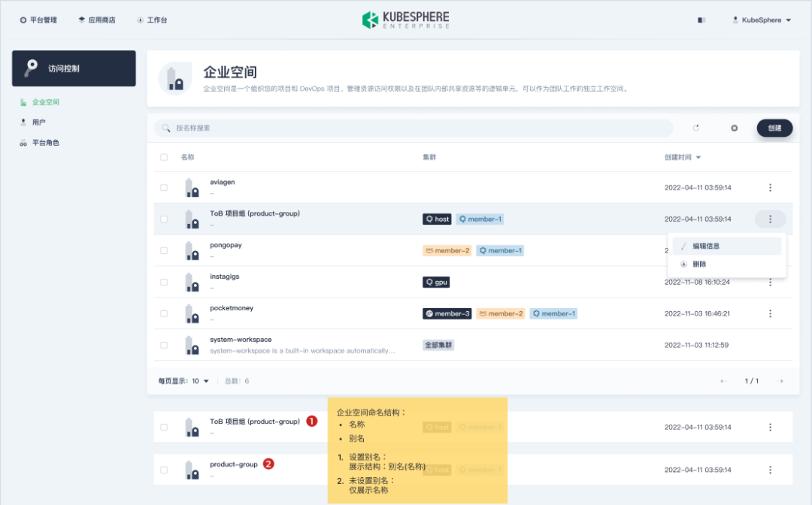Open product-group example row more-actions menu

(x=770, y=470)
